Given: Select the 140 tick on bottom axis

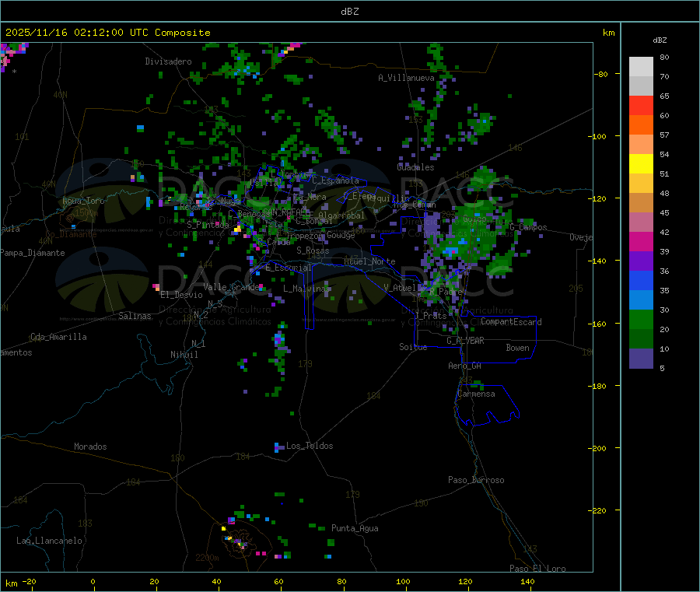Looking at the screenshot, I should (x=527, y=582).
